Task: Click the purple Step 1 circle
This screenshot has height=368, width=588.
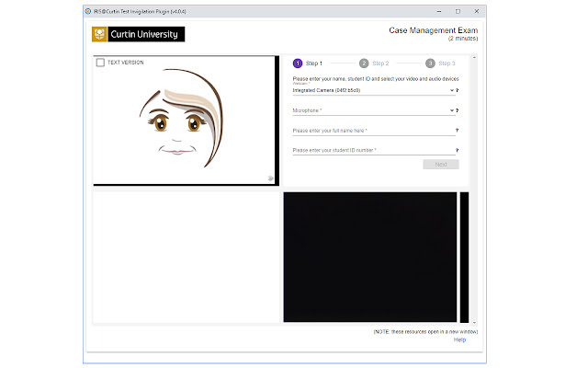Action: (x=298, y=63)
